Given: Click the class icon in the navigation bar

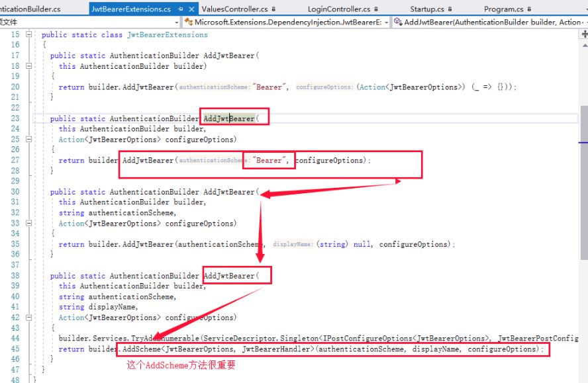Looking at the screenshot, I should click(x=189, y=22).
